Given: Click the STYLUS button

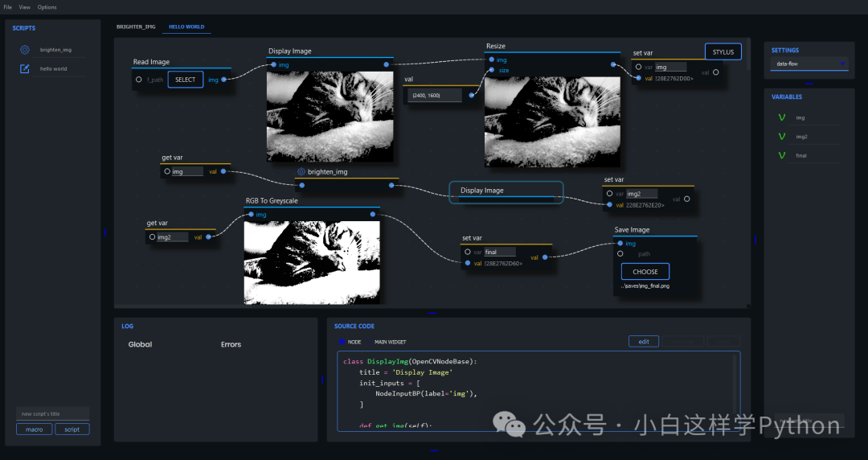Looking at the screenshot, I should tap(723, 52).
